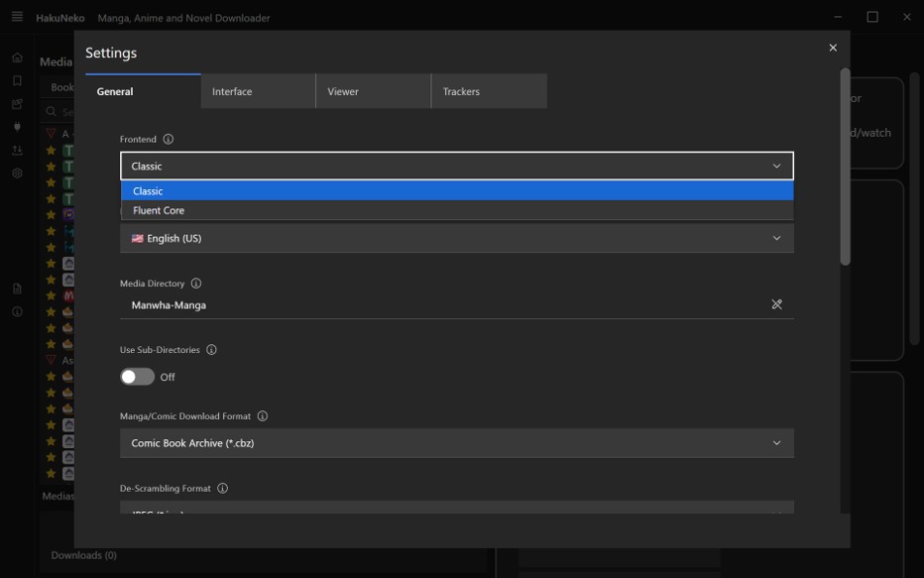Click the search magnifier in the media panel
Viewport: 924px width, 578px height.
coord(52,111)
